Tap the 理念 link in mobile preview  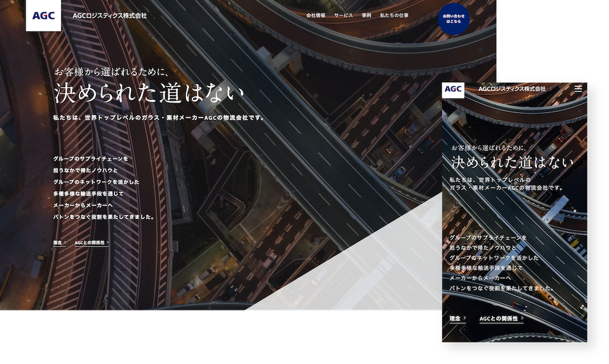tap(455, 318)
